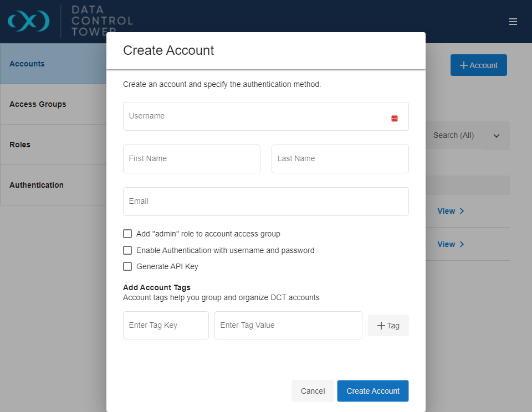Click the Enter Tag Key field
This screenshot has width=532, height=412.
coord(166,325)
